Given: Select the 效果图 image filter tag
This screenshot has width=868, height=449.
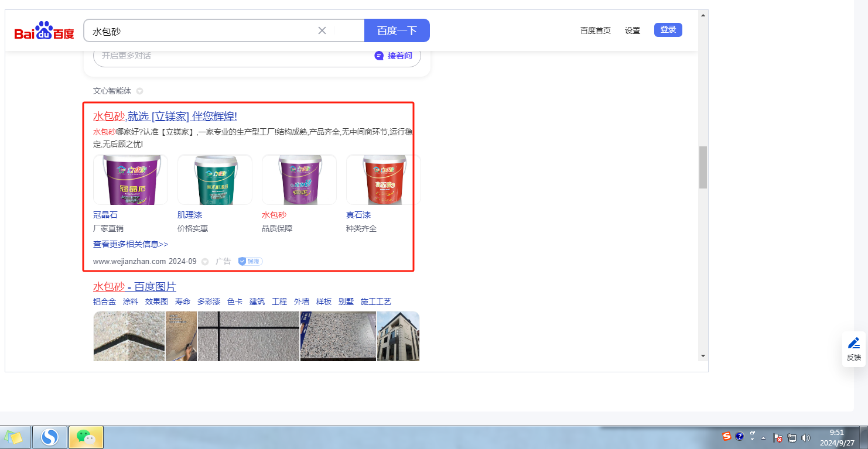Looking at the screenshot, I should (x=156, y=302).
